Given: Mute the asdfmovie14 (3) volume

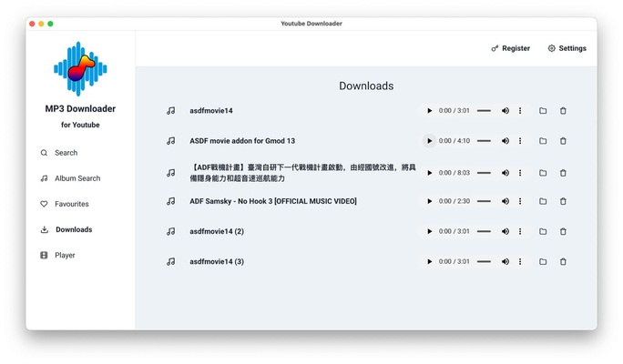Looking at the screenshot, I should (x=505, y=261).
